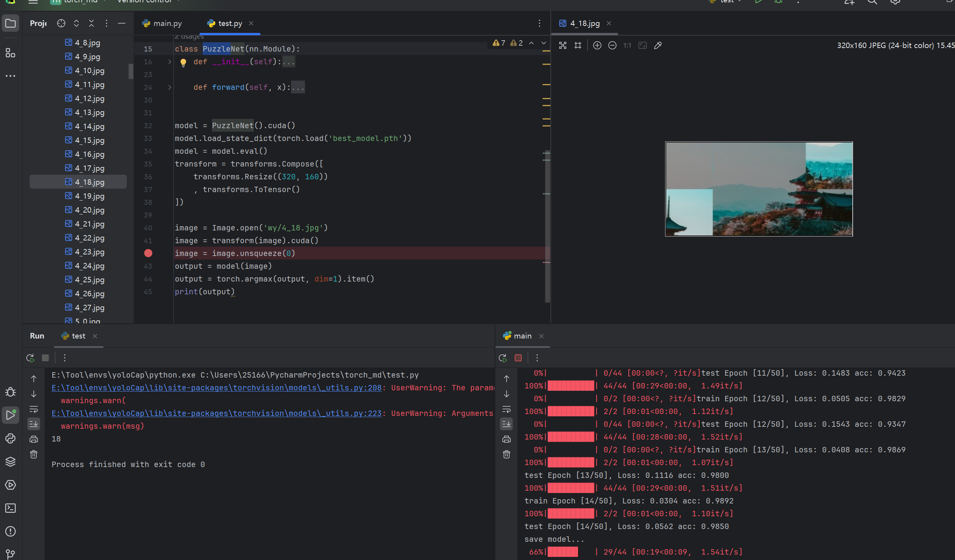This screenshot has height=560, width=955.
Task: Open Project panel options menu
Action: tap(107, 24)
